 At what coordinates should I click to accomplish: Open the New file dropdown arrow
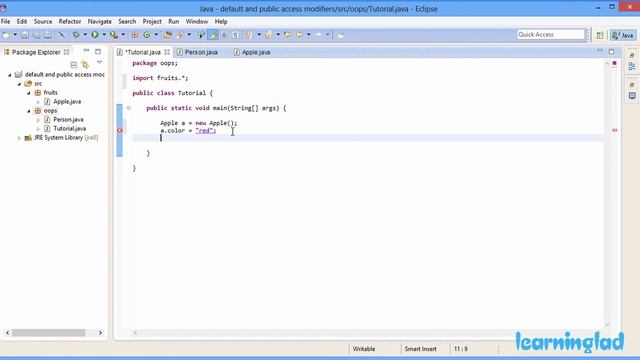coord(15,35)
